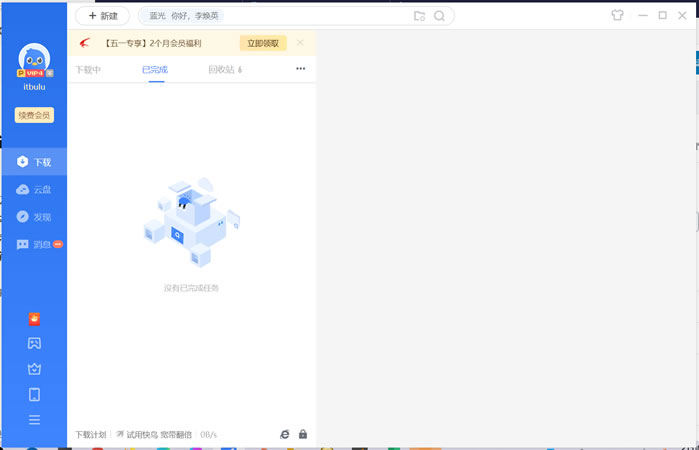Expand the three-dot more options menu
699x450 pixels.
click(301, 69)
